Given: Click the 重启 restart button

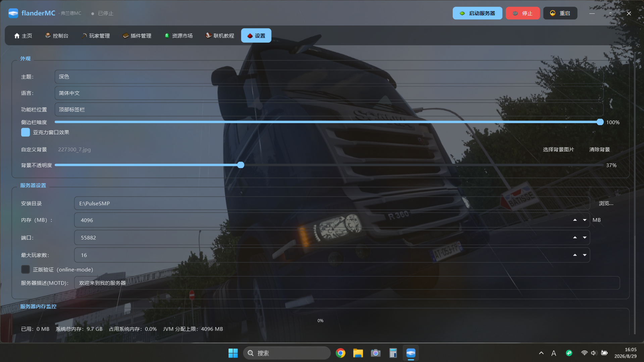Looking at the screenshot, I should [560, 13].
